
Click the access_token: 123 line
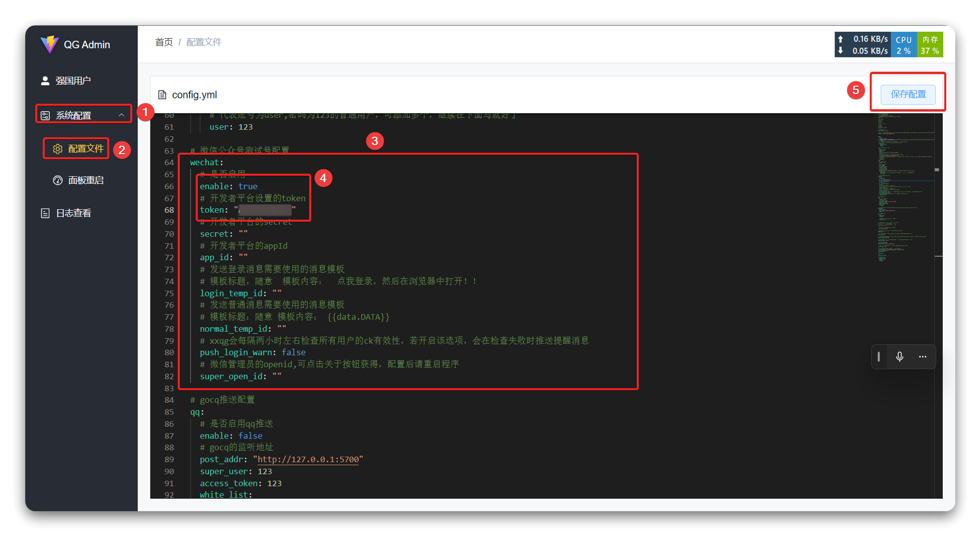[241, 483]
